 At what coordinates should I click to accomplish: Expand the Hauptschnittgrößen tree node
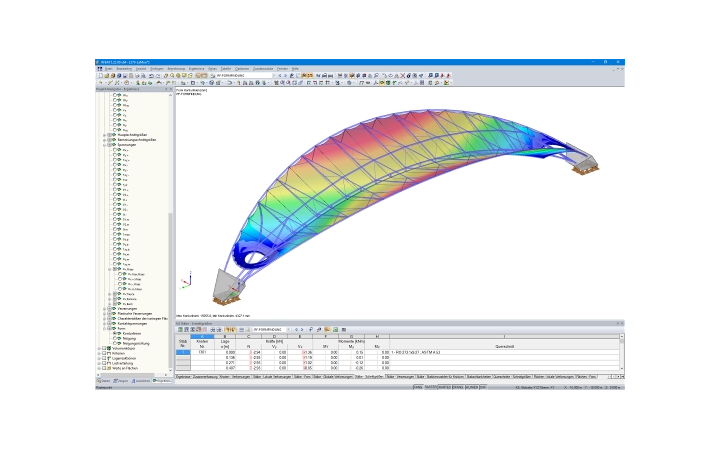tap(104, 135)
